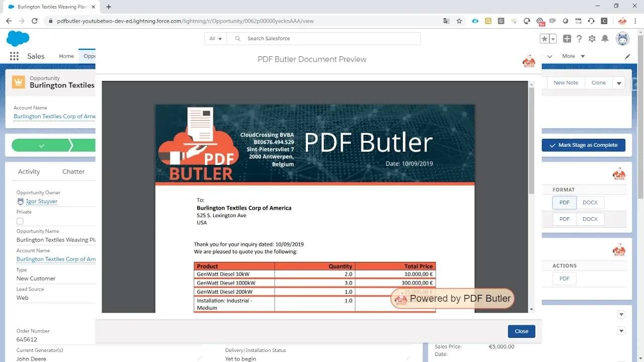Image resolution: width=644 pixels, height=362 pixels.
Task: Click the GenWatt Diesel 1000kW product cell
Action: (234, 283)
